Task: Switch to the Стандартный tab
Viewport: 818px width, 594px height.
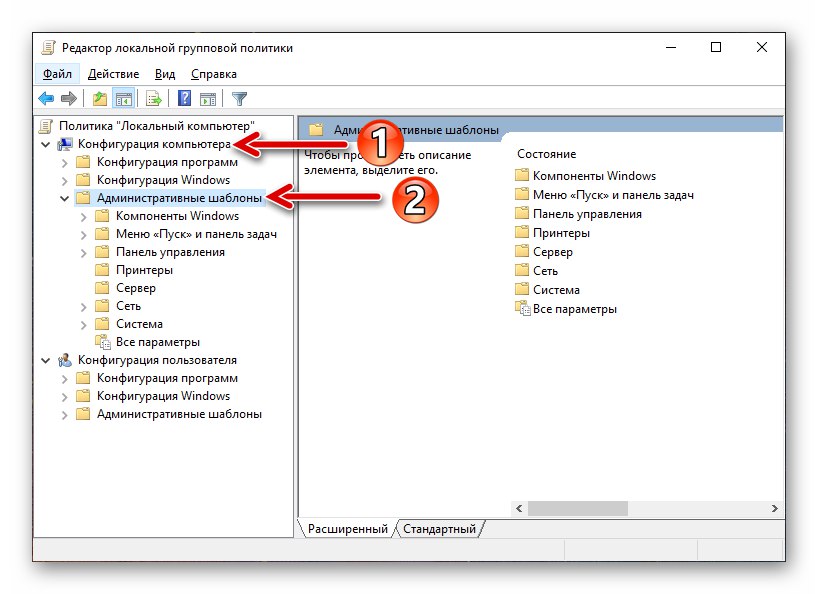Action: (x=439, y=529)
